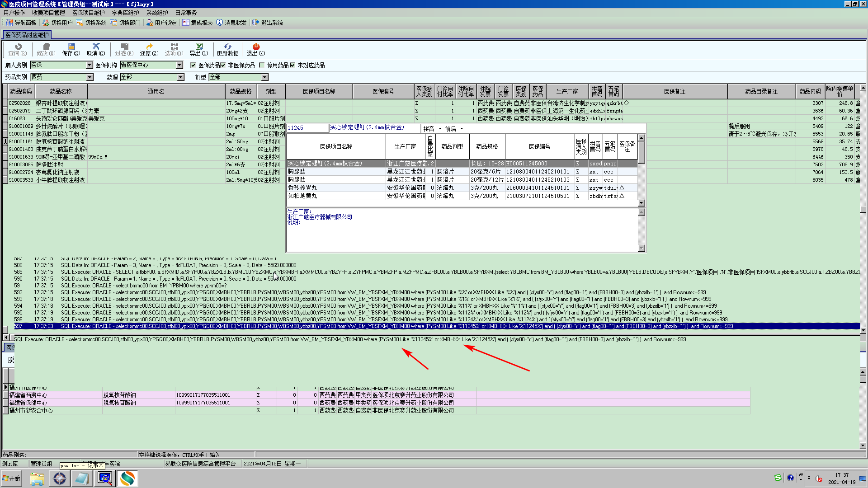868x488 pixels.
Task: Toggle the 未对应药品 checkbox
Action: click(x=292, y=65)
